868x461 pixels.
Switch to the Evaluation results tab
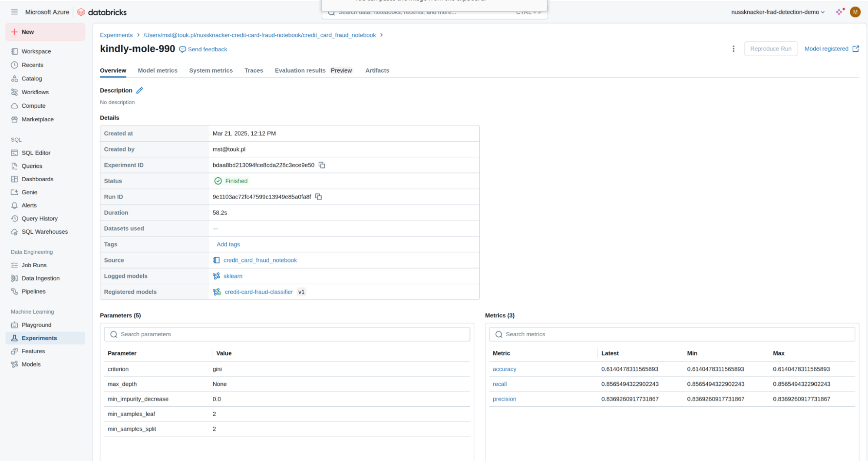300,70
